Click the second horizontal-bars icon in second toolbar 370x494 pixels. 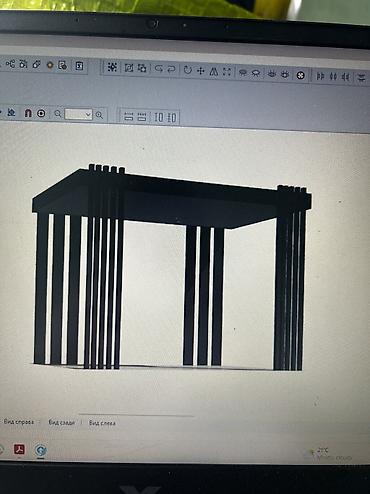click(x=142, y=117)
